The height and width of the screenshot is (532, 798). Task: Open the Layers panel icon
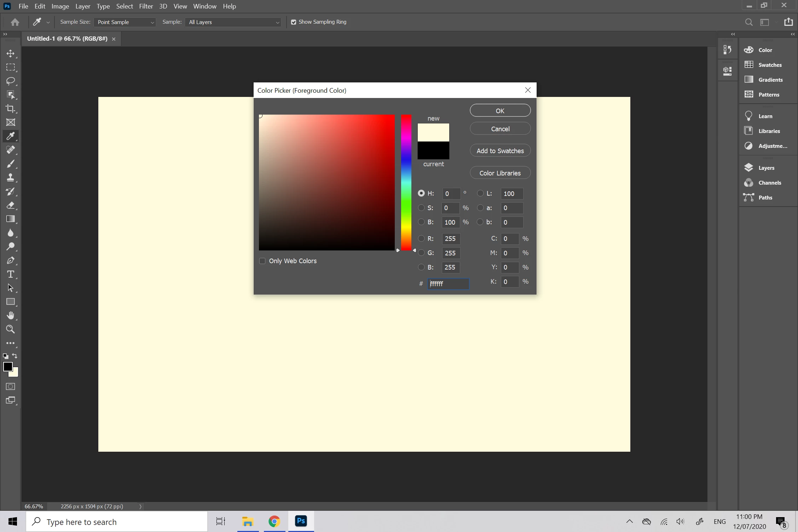pyautogui.click(x=749, y=168)
